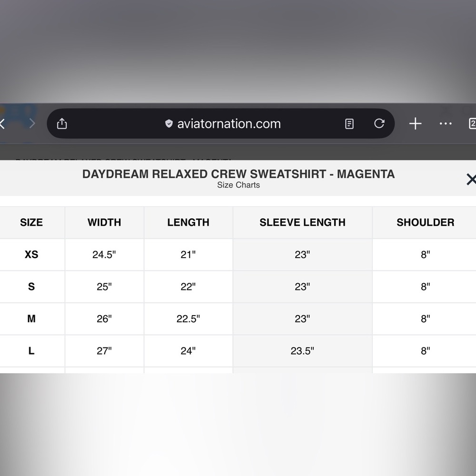Image resolution: width=476 pixels, height=476 pixels.
Task: Go back with the left chevron
Action: click(2, 124)
